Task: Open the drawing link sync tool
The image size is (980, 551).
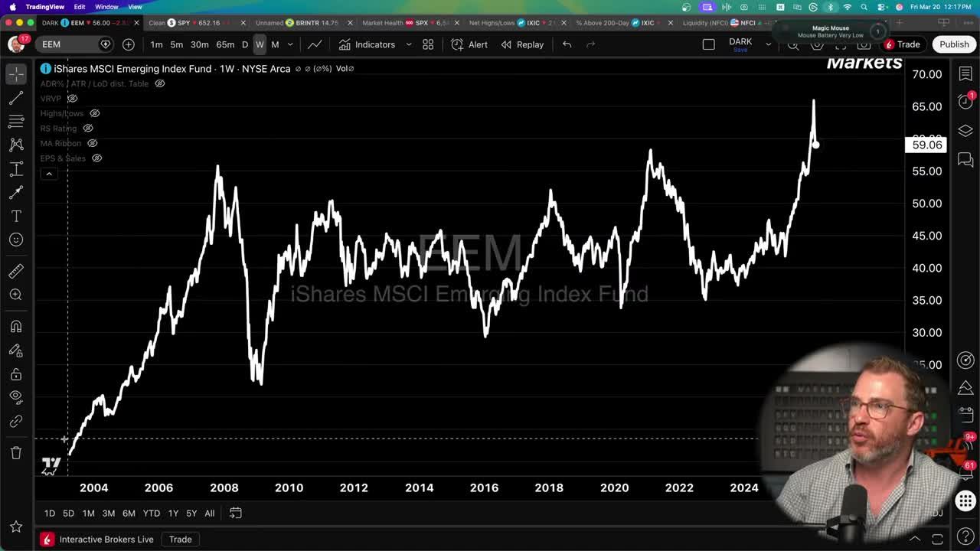Action: [x=16, y=422]
